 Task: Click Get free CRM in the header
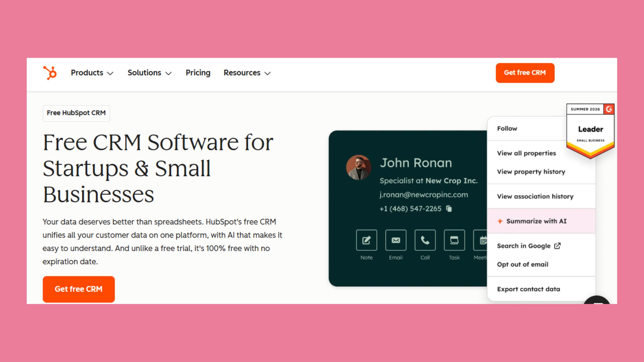click(x=525, y=73)
